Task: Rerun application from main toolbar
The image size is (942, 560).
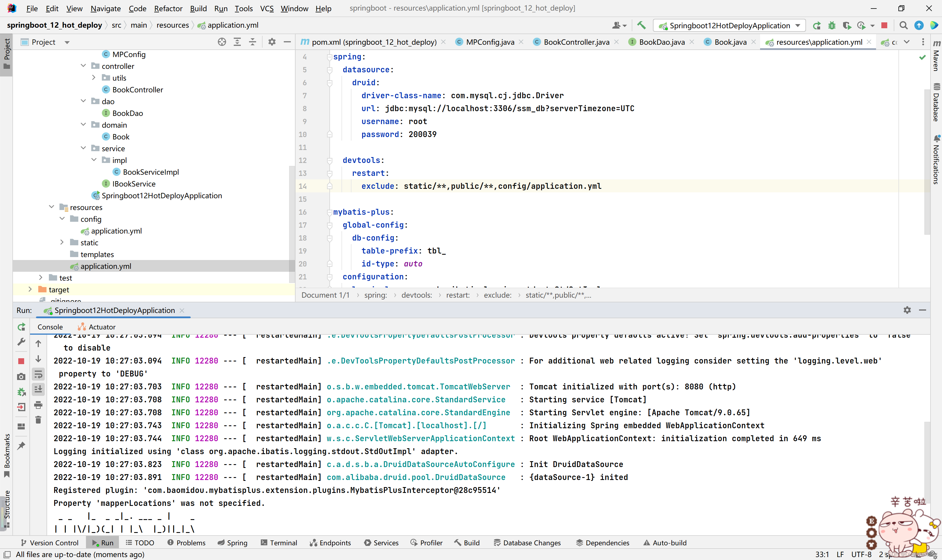Action: pos(817,25)
